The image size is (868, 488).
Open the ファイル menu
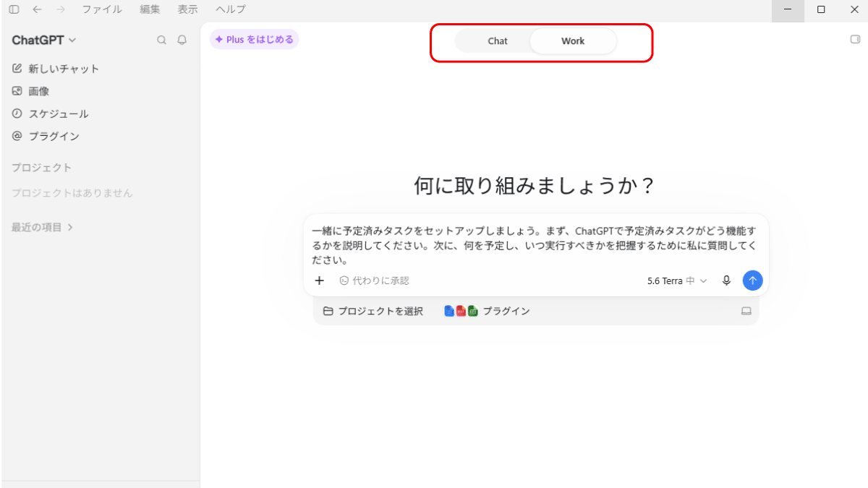point(102,9)
